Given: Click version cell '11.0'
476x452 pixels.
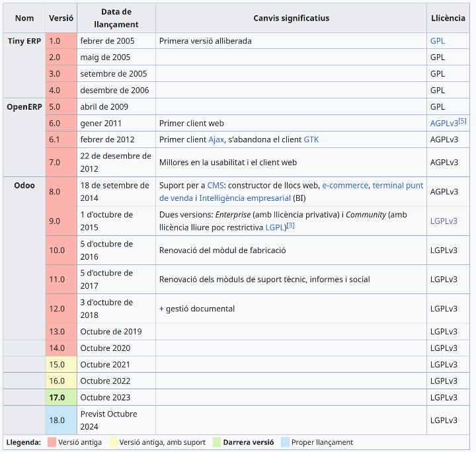Looking at the screenshot, I should 61,280.
